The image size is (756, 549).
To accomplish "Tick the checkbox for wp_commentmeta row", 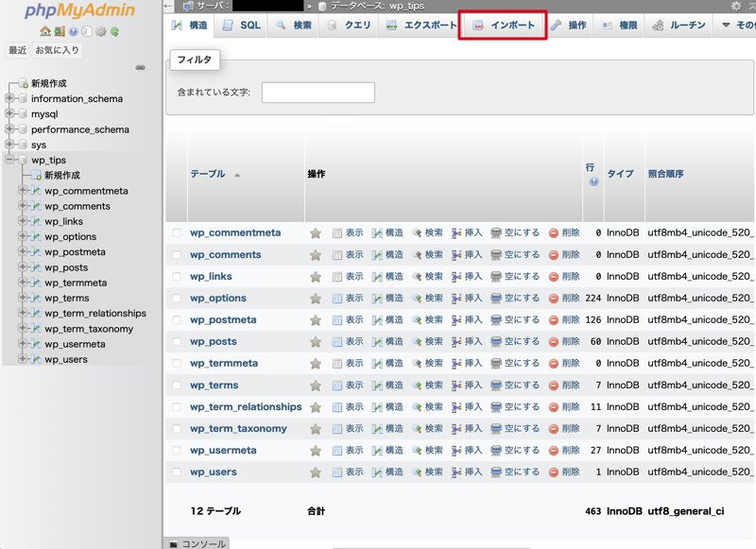I will point(177,232).
